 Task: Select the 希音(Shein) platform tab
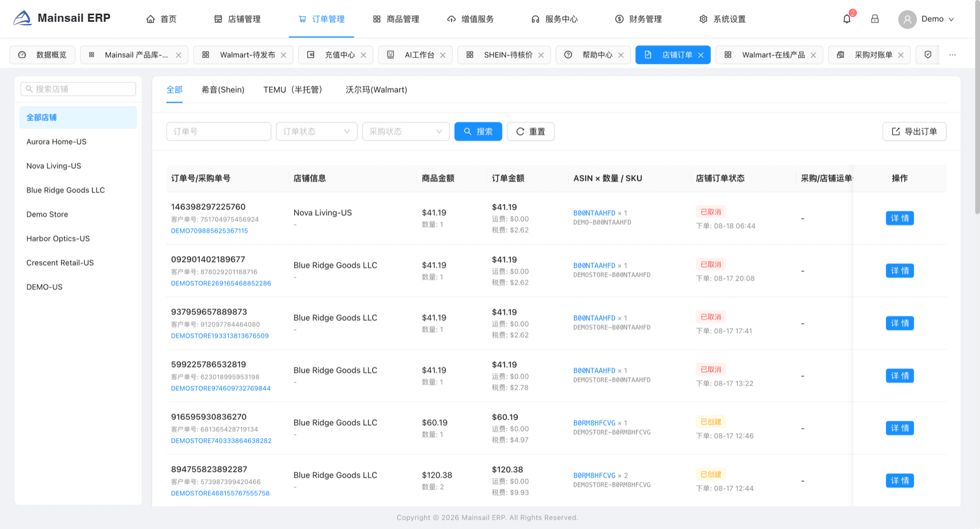223,89
